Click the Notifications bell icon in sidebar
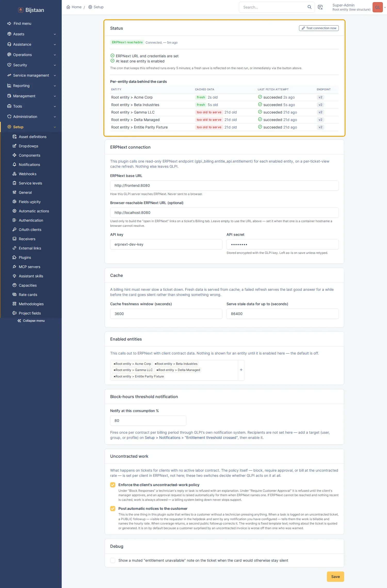The height and width of the screenshot is (588, 387). tap(14, 165)
